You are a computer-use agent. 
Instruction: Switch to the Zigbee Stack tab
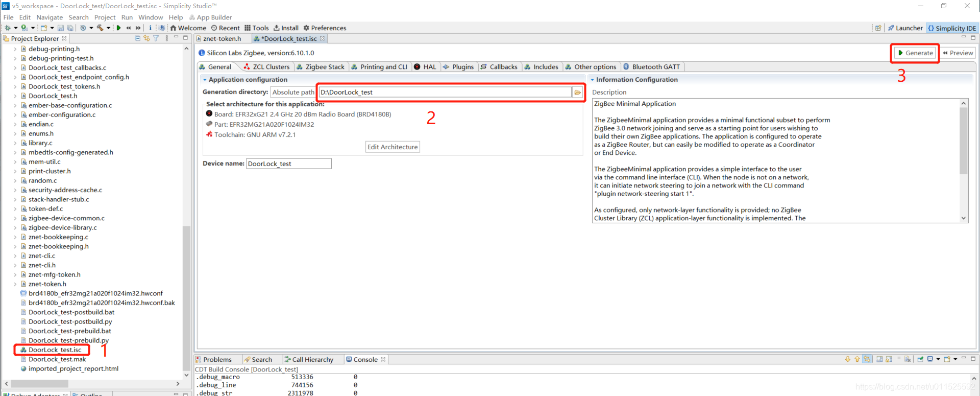(x=321, y=67)
